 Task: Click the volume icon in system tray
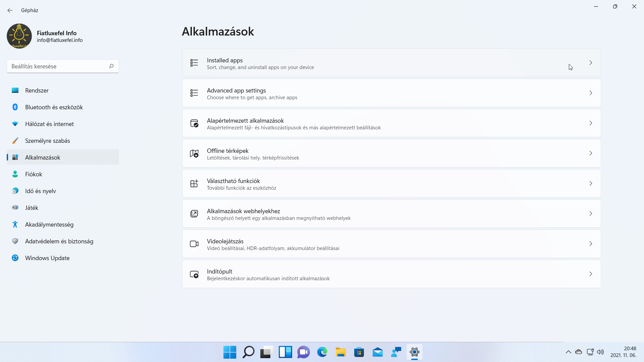point(600,352)
